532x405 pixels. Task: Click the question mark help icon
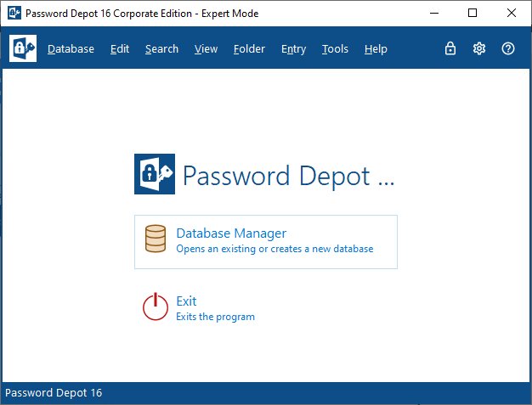coord(508,48)
